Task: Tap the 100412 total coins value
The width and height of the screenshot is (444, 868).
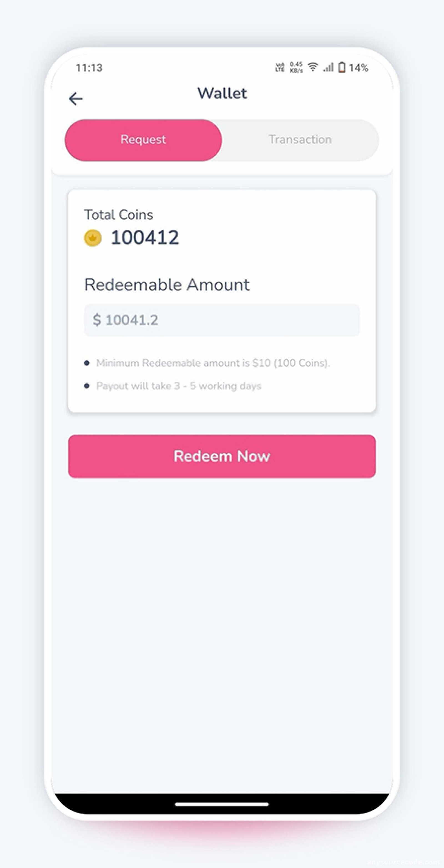Action: coord(145,237)
